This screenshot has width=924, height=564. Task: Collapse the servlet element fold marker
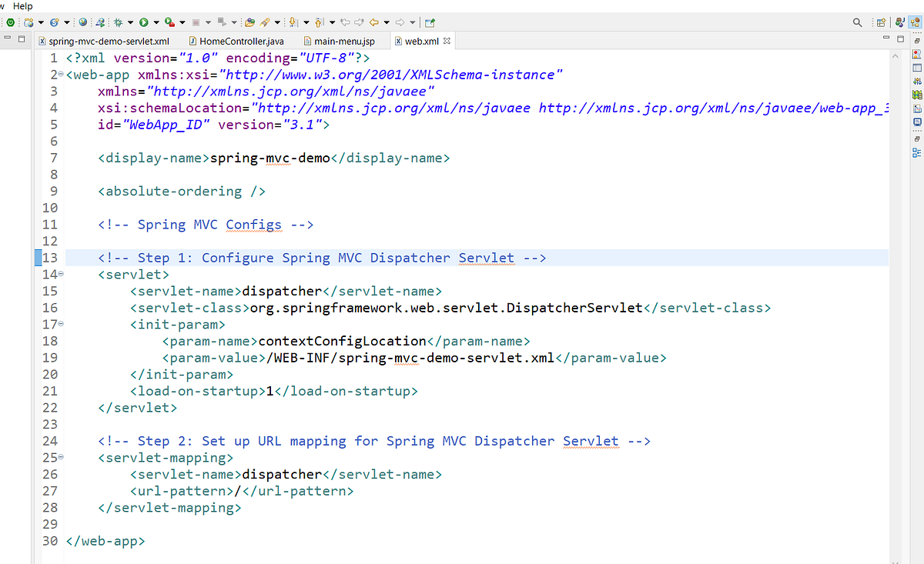60,274
